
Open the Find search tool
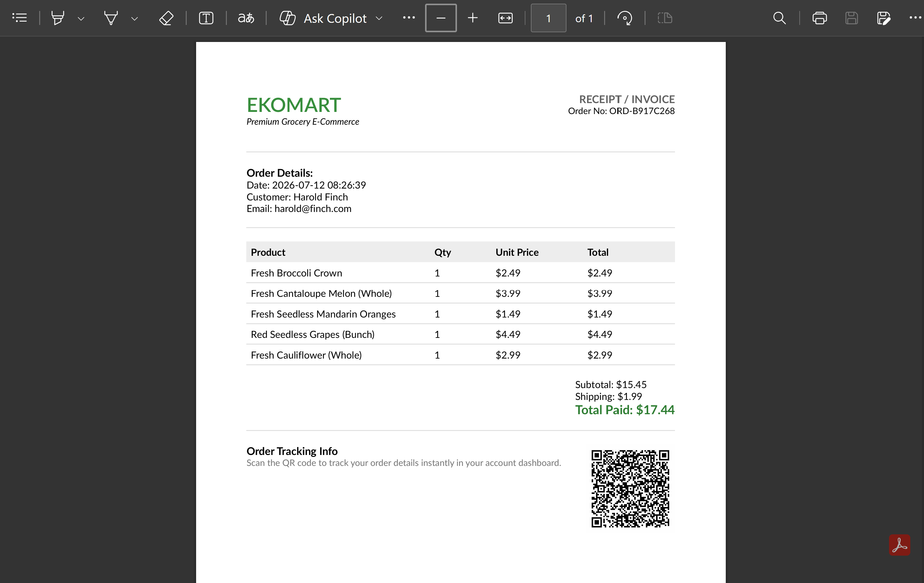point(779,18)
